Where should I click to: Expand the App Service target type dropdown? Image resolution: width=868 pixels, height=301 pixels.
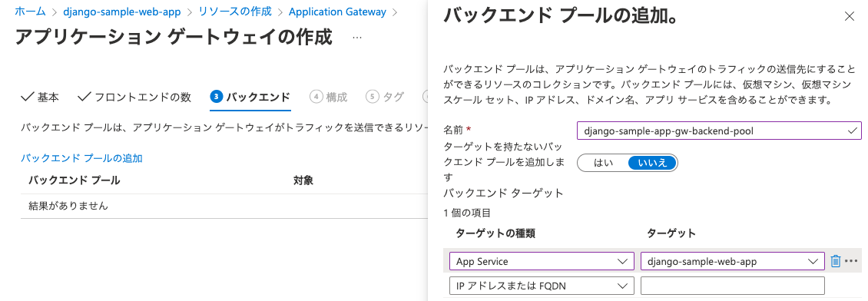542,261
